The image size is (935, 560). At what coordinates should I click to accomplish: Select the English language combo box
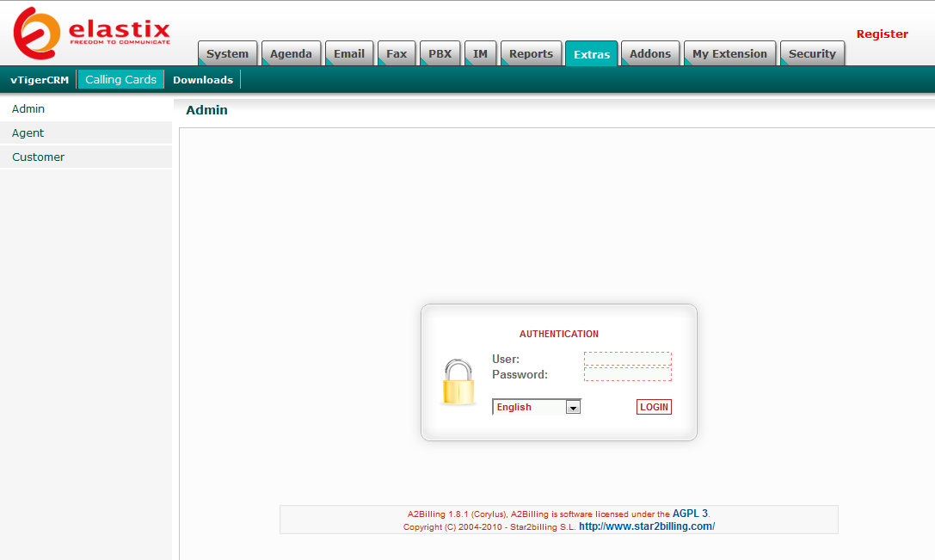click(x=529, y=408)
